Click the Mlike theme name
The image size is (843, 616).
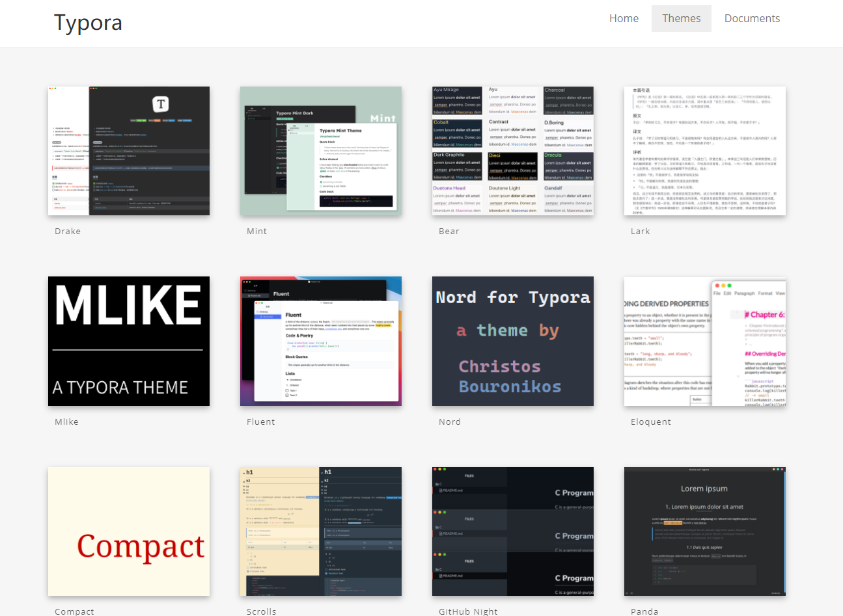(x=66, y=422)
